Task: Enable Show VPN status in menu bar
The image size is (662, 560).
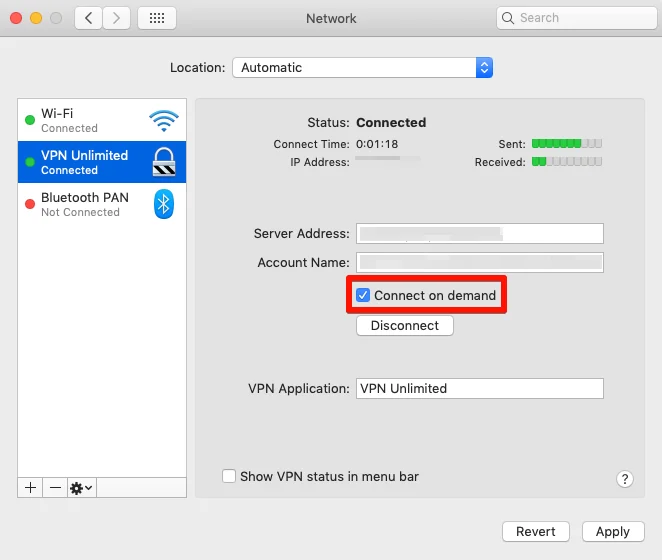Action: click(229, 477)
